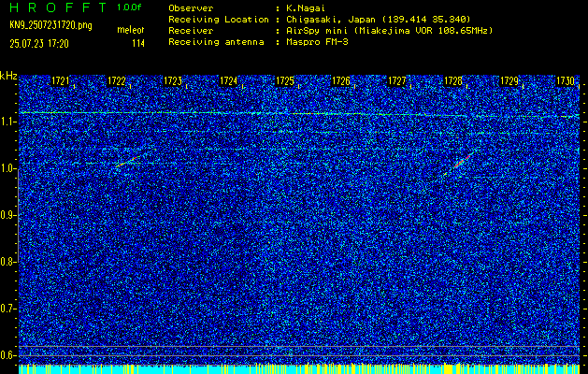The image size is (588, 374).
Task: Click the 1723 time marker
Action: click(173, 81)
